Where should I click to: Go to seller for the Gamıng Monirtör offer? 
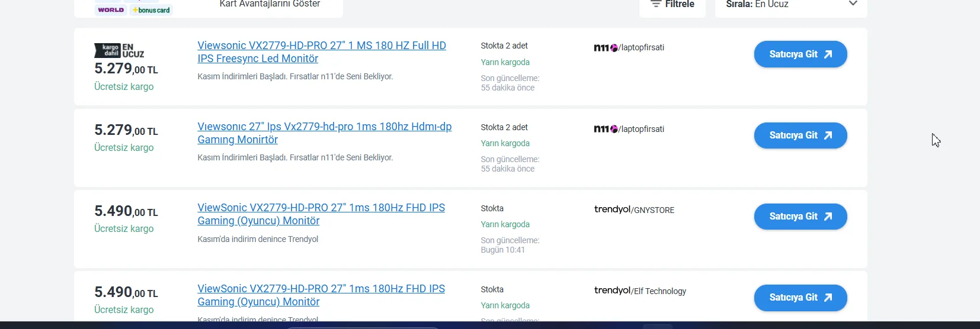click(x=800, y=136)
